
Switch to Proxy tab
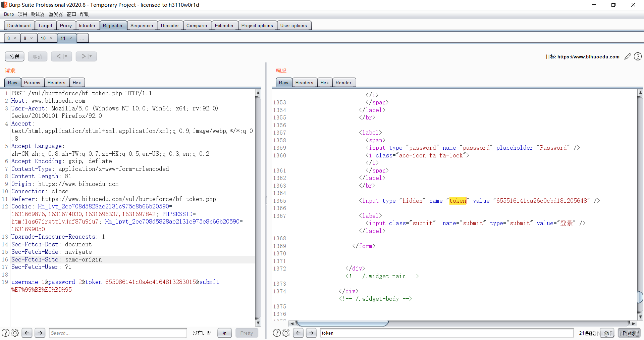click(66, 26)
